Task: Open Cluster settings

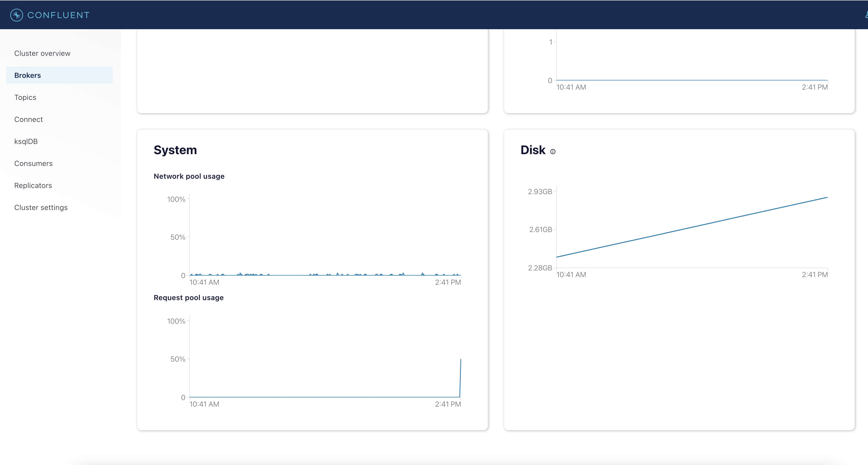Action: coord(41,207)
